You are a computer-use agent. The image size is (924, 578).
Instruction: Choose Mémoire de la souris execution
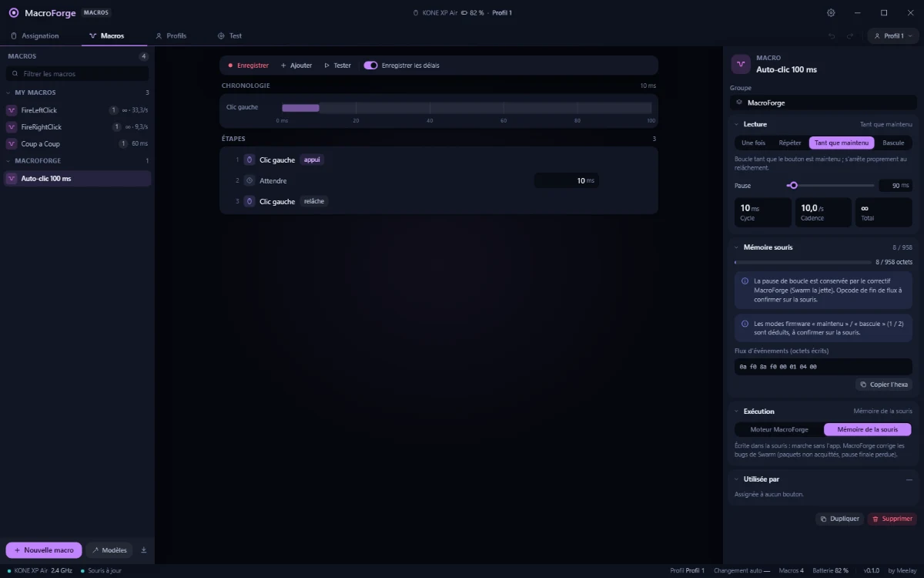[867, 429]
